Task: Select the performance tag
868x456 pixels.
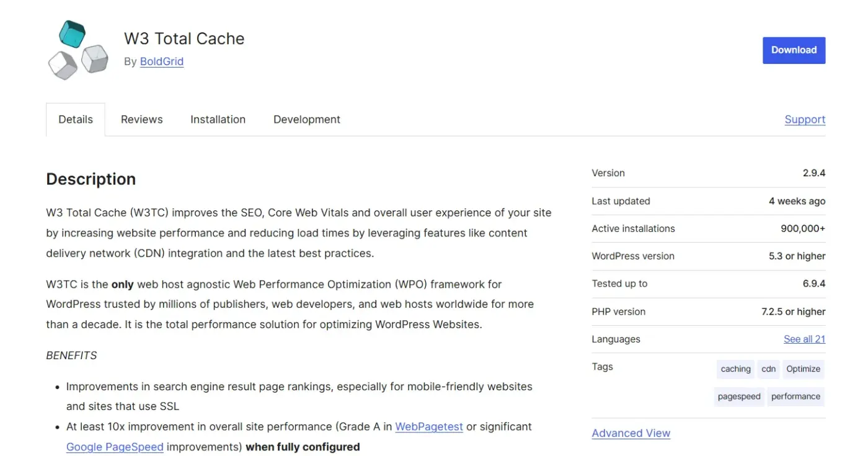Action: tap(796, 397)
